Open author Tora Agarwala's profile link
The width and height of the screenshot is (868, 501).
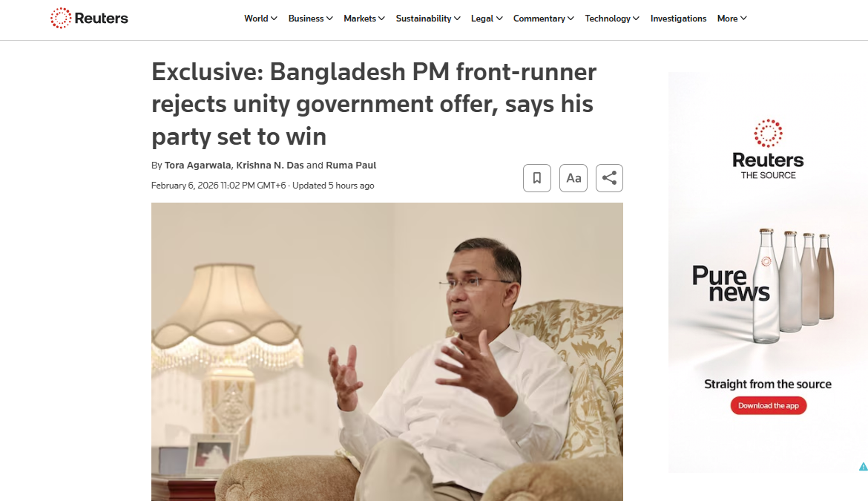pos(197,165)
